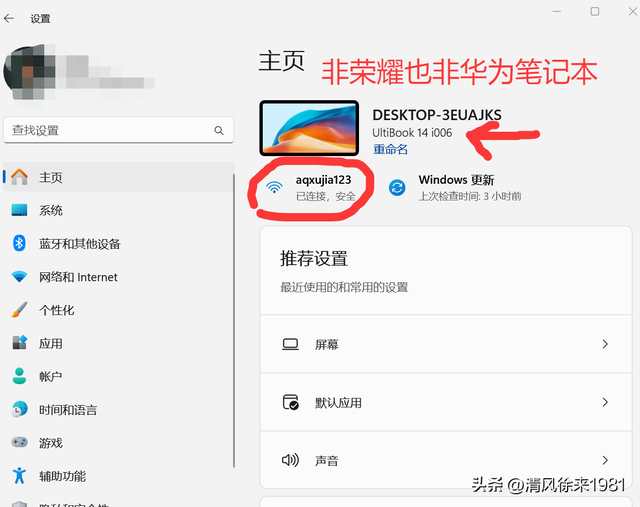Click the Windows Update sync icon
Image resolution: width=640 pixels, height=507 pixels.
397,188
